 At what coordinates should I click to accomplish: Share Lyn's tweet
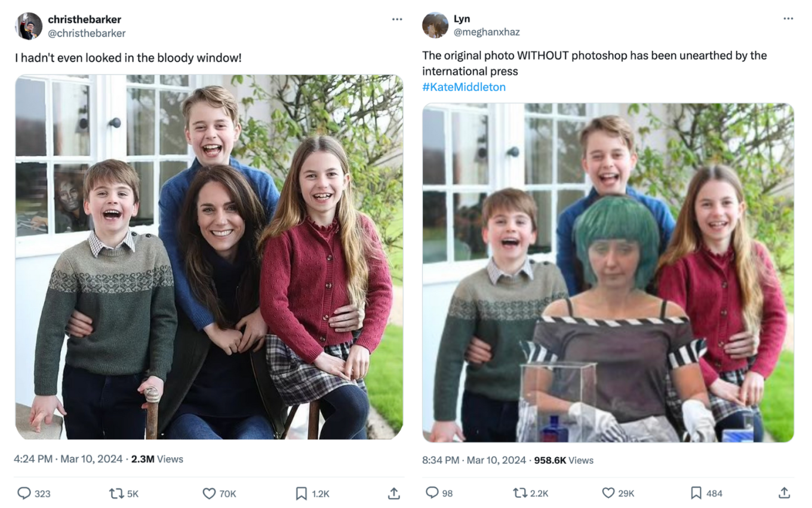tap(784, 492)
